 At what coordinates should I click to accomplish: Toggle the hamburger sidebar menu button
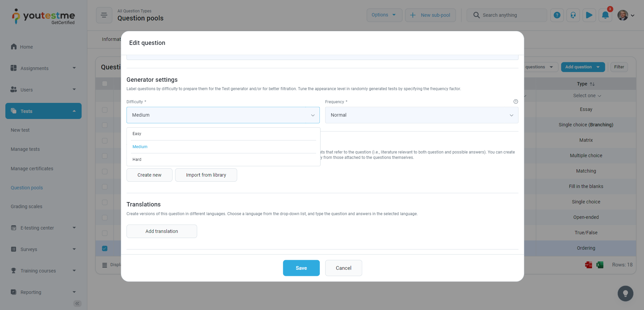click(x=104, y=15)
